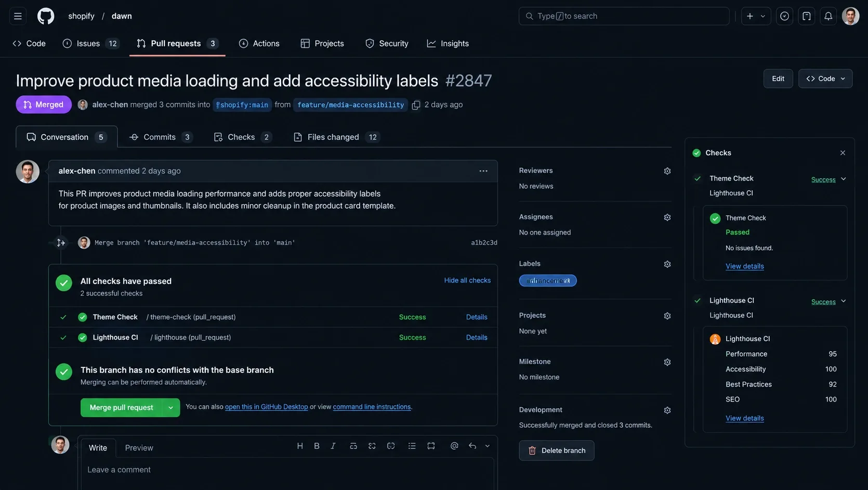
Task: Expand the create new plus dropdown
Action: (756, 16)
